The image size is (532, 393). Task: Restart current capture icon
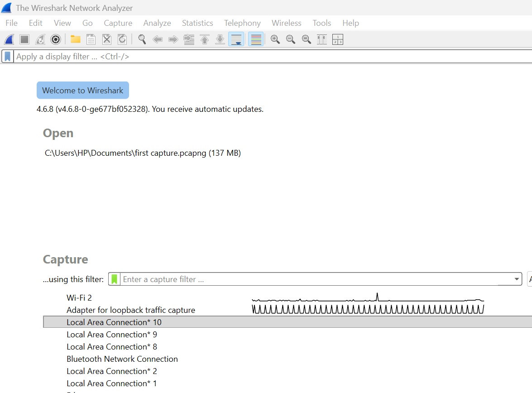point(40,39)
